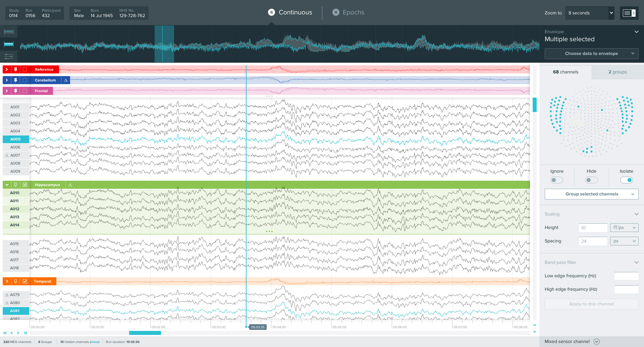Screen dimensions: 644x347
Task: Select channel A081 label
Action: (16, 311)
